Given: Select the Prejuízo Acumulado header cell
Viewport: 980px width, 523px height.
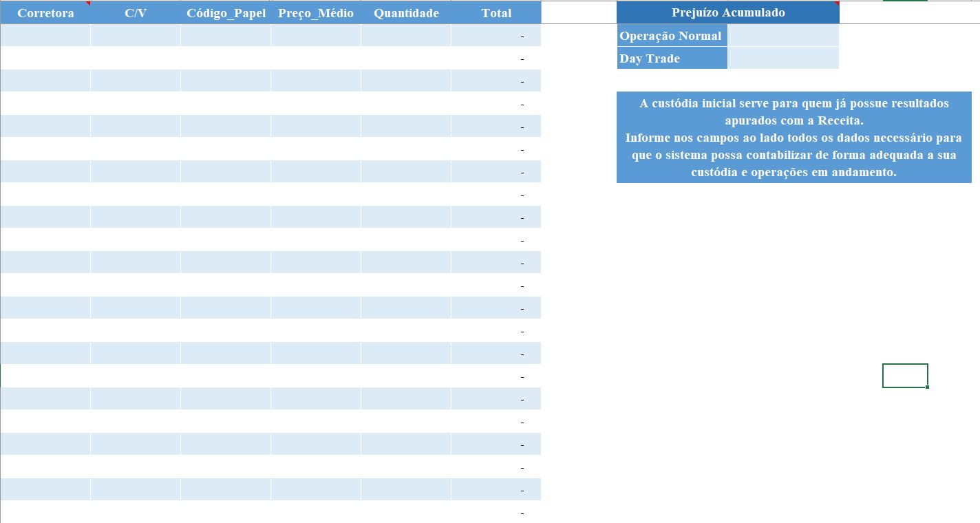Looking at the screenshot, I should point(728,12).
